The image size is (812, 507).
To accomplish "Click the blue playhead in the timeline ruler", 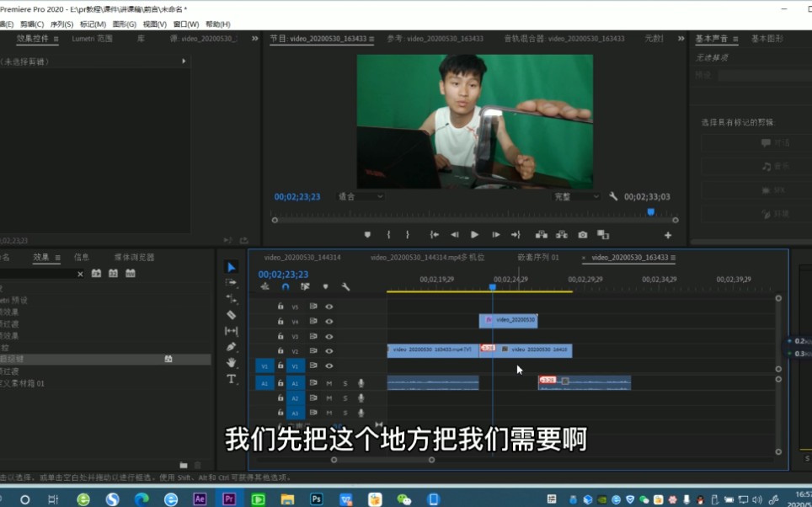I will 492,286.
